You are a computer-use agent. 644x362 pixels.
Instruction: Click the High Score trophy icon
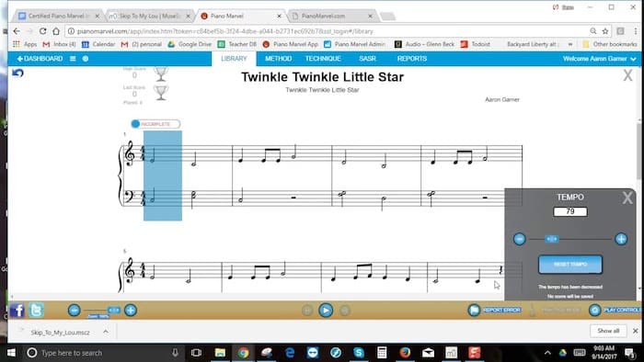pyautogui.click(x=161, y=74)
